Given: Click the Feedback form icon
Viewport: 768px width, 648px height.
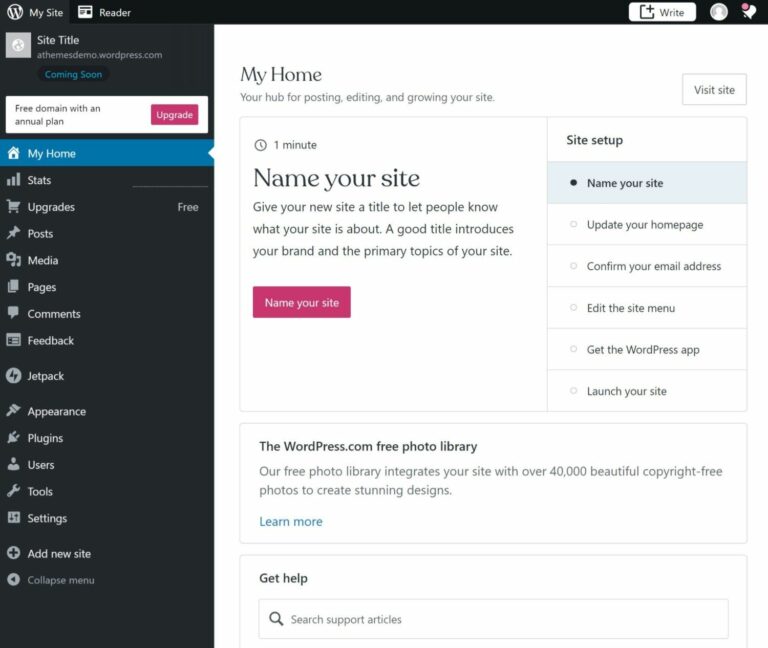Looking at the screenshot, I should (x=14, y=339).
